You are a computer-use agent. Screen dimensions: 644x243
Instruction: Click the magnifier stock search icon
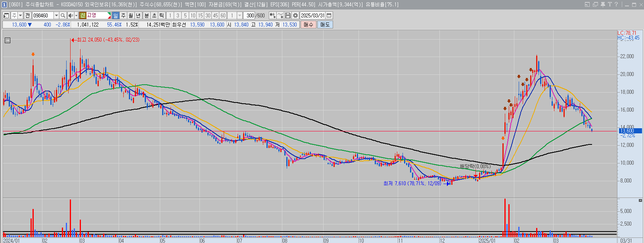[63, 15]
